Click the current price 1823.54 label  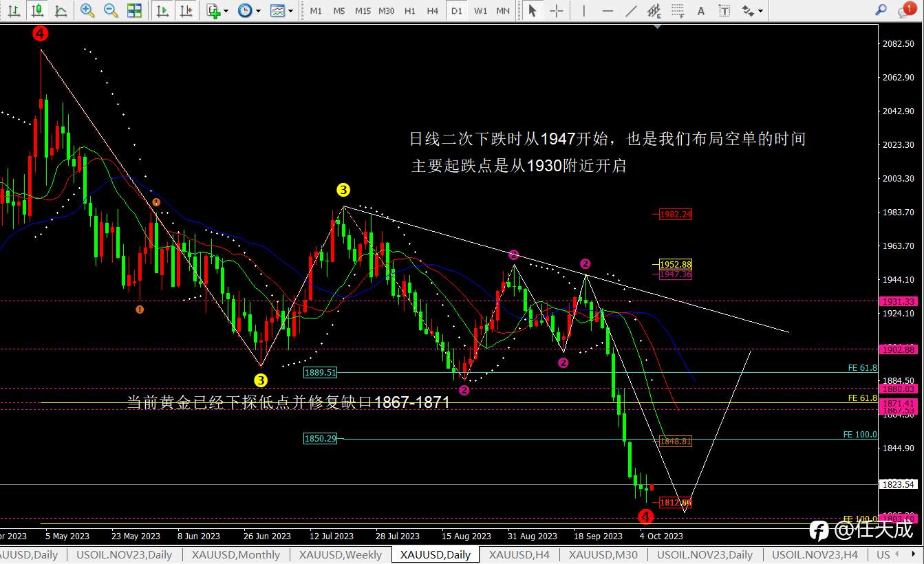pos(899,484)
